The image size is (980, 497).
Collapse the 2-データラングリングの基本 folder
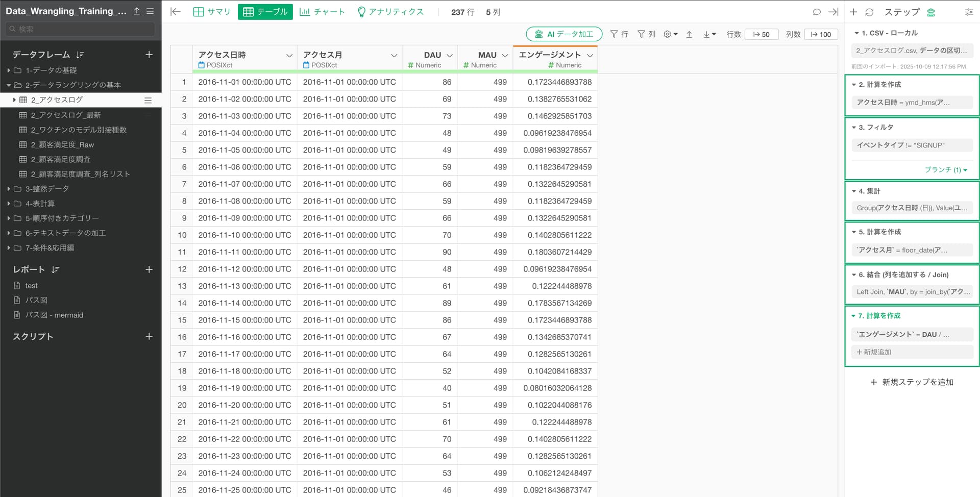pyautogui.click(x=9, y=85)
